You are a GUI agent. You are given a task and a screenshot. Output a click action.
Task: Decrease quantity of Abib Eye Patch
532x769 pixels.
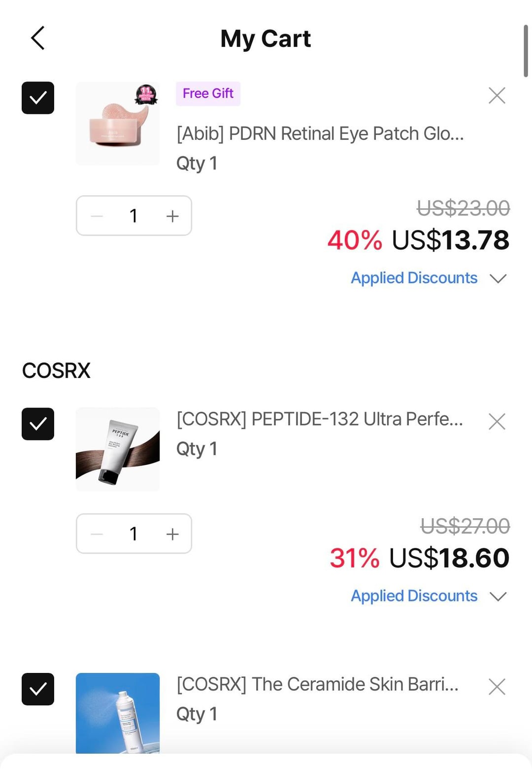(x=97, y=216)
